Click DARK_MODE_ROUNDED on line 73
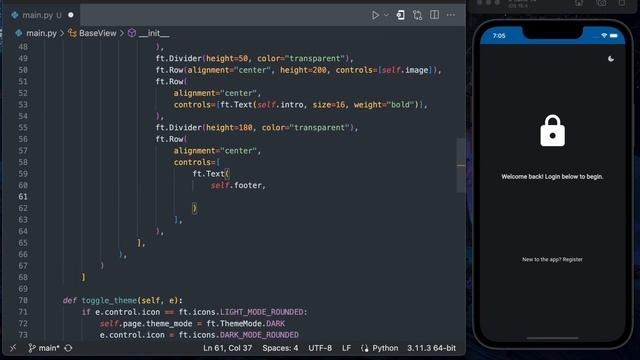 click(x=259, y=335)
